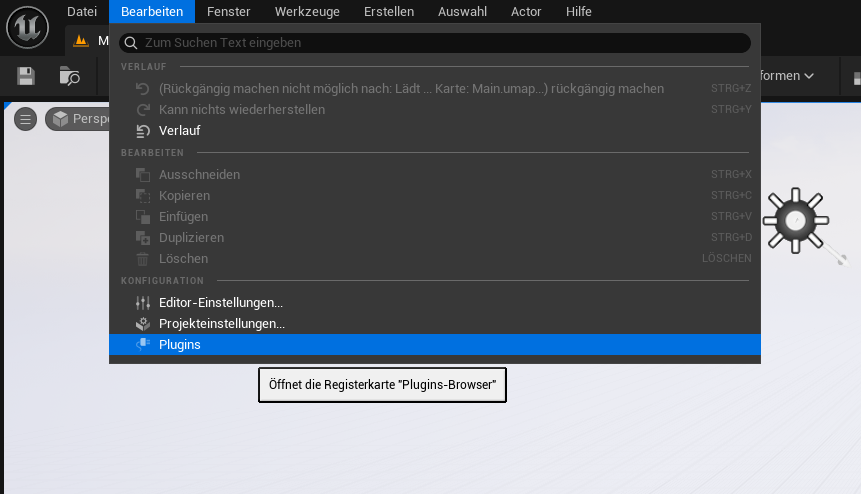Screen dimensions: 861x494
Task: Click the viewport hamburger options button
Action: [26, 119]
